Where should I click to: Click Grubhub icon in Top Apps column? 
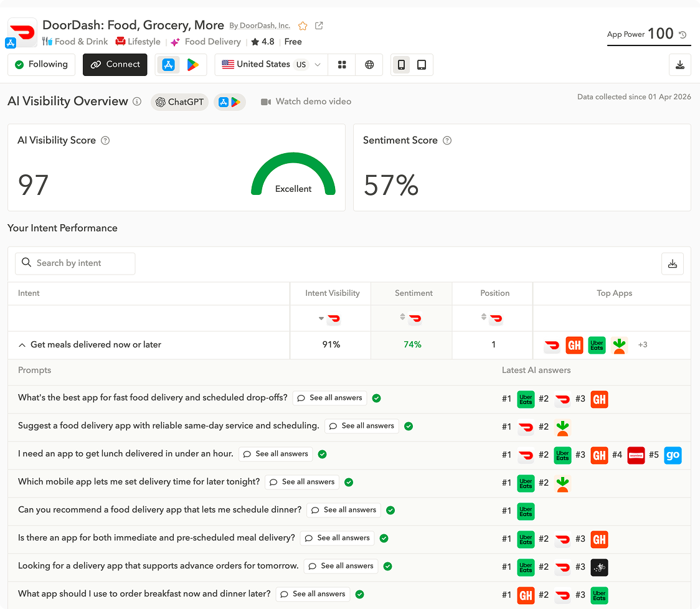point(574,345)
